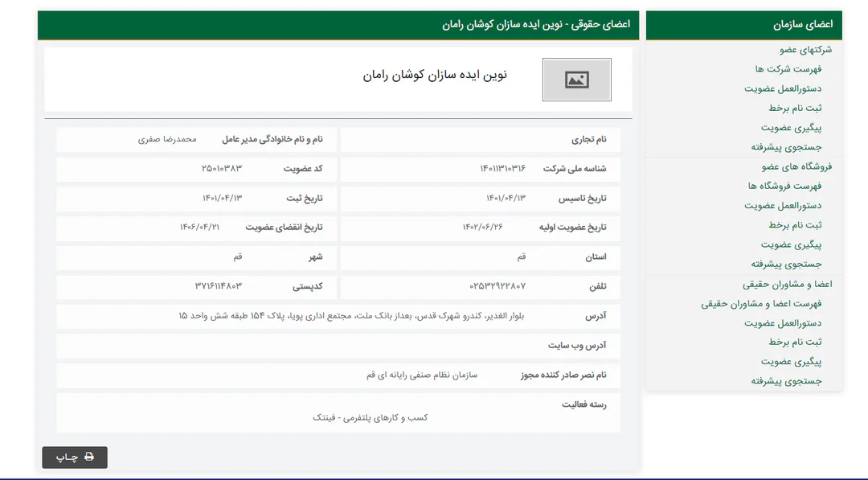The height and width of the screenshot is (480, 868).
Task: Click the تاریخ تاسیس label
Action: [583, 199]
